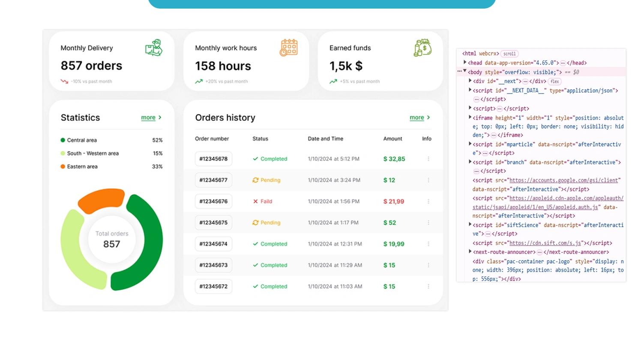
Task: Expand the head element in the DOM inspector
Action: coord(465,63)
